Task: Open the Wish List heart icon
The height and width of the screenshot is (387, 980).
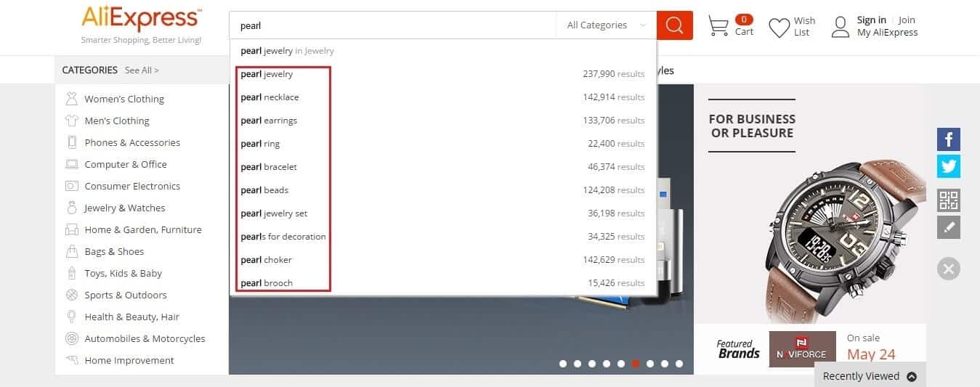Action: pos(779,28)
